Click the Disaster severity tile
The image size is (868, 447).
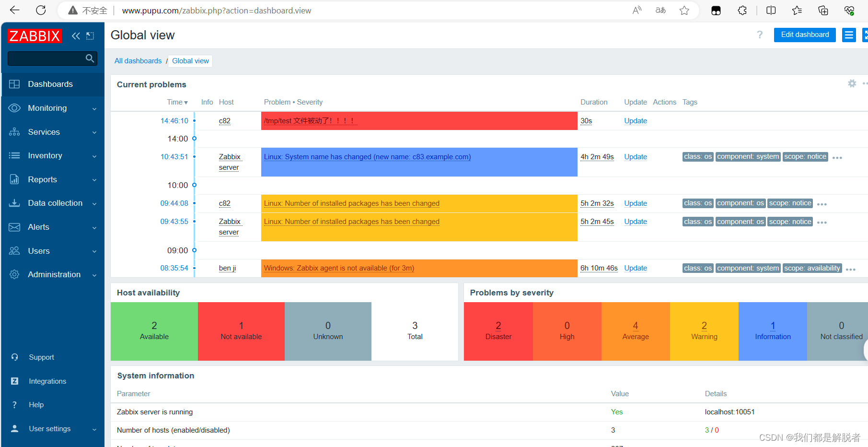498,331
